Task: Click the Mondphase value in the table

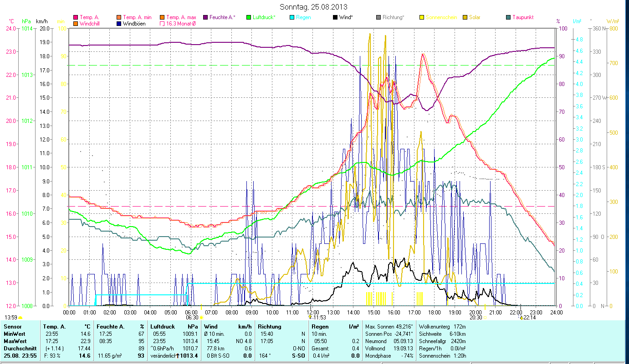Action: [x=407, y=356]
